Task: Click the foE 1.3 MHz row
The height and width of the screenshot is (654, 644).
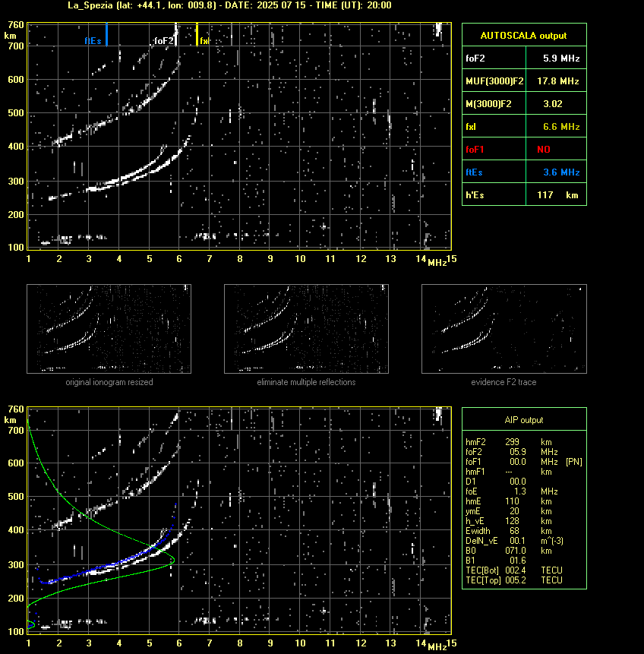Action: pos(512,491)
